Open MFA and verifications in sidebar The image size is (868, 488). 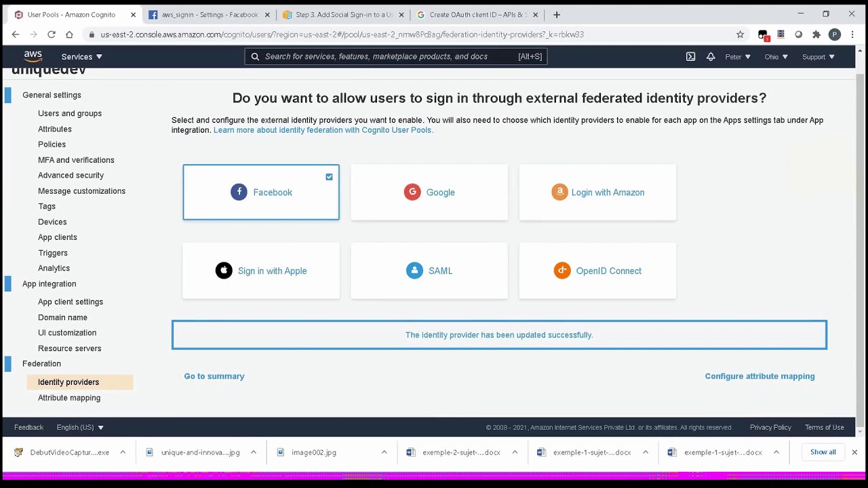click(76, 160)
